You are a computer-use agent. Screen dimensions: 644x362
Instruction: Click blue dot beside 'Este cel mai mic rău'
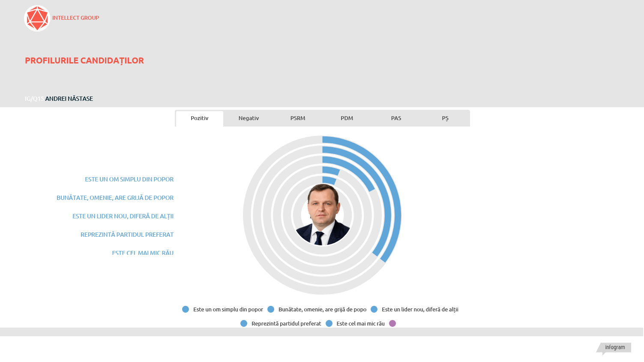click(x=329, y=323)
